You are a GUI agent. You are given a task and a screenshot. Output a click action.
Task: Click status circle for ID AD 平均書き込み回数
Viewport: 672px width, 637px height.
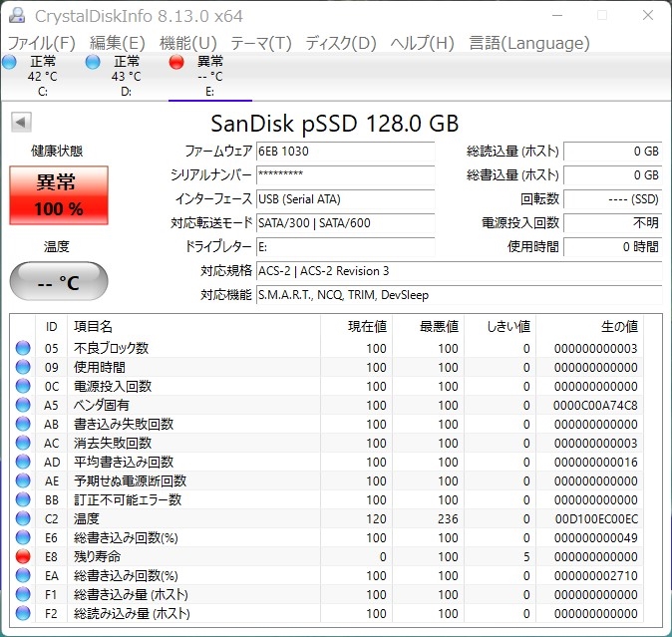[x=23, y=462]
